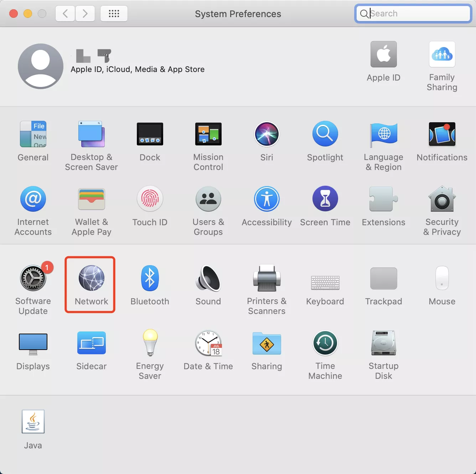
Task: Click the user profile avatar
Action: point(41,66)
